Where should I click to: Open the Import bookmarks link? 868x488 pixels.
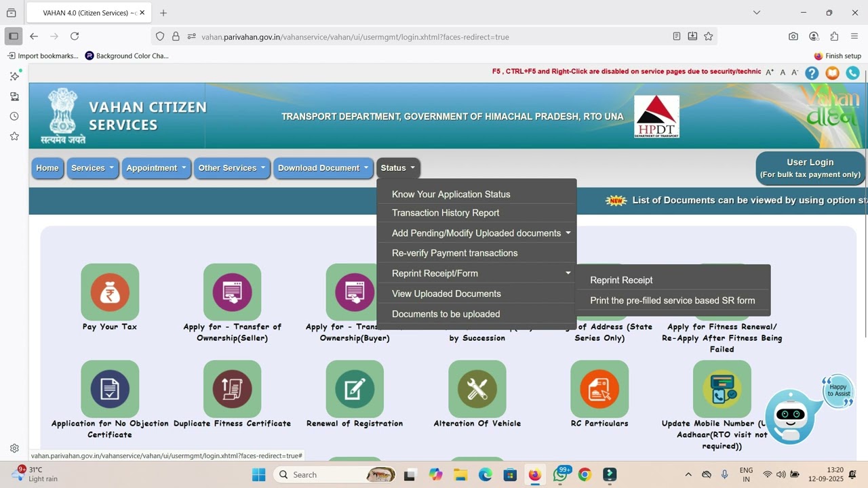point(43,56)
